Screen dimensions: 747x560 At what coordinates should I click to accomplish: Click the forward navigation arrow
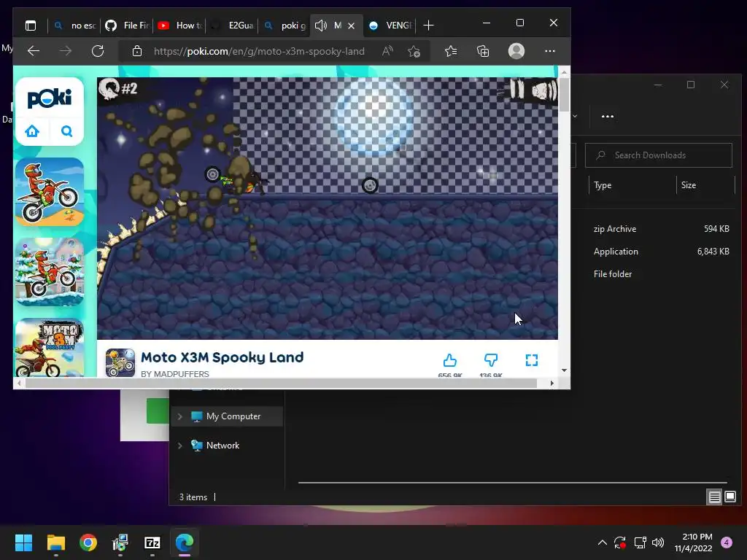pyautogui.click(x=66, y=51)
